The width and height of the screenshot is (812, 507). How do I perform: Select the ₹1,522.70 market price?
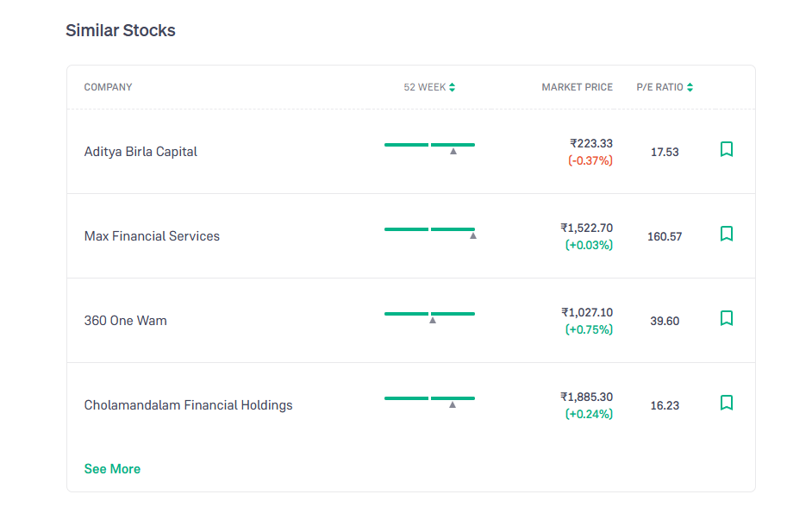coord(587,228)
